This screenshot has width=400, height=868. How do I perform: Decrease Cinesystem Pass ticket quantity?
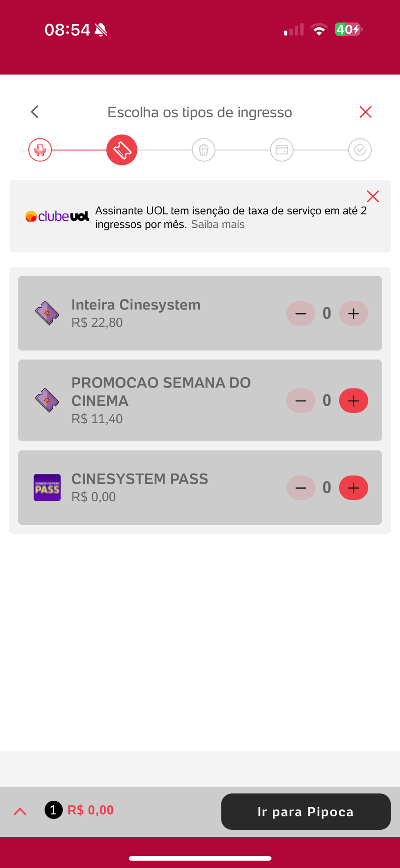301,488
